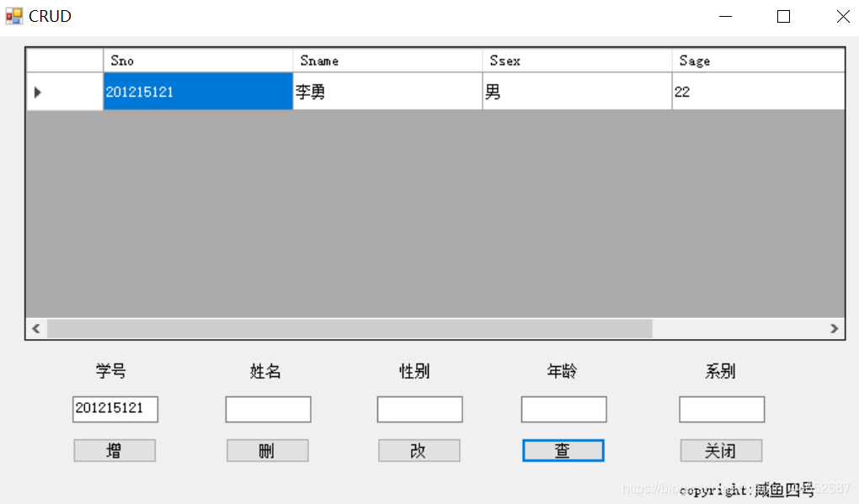Screen dimensions: 859x504
Task: Click the 查 (query) button
Action: (x=563, y=450)
